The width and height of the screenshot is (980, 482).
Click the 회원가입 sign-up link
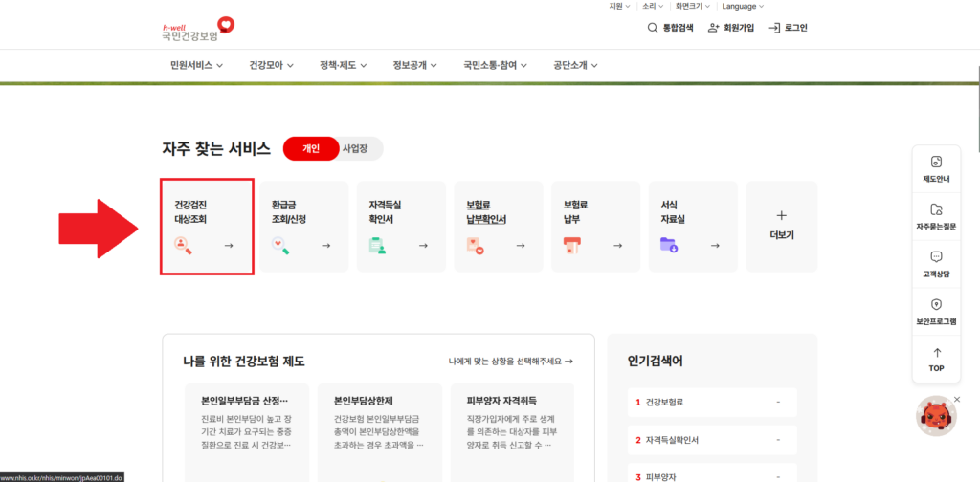click(x=731, y=28)
